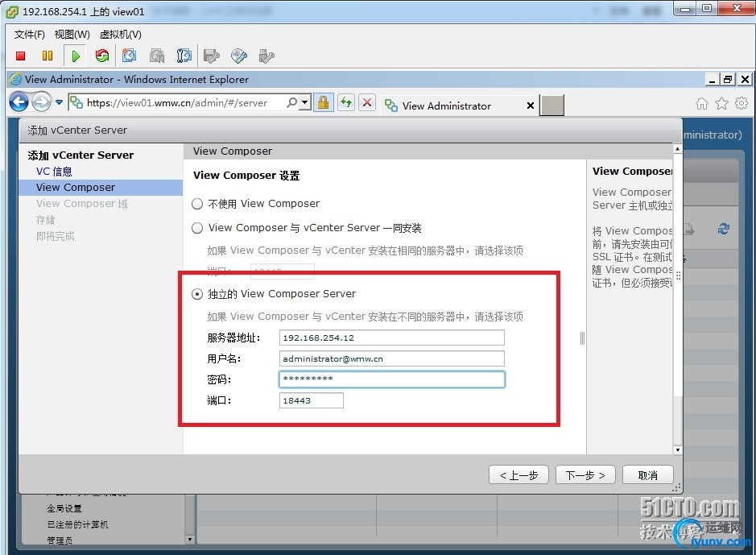Click USB device connect icon

pyautogui.click(x=266, y=56)
